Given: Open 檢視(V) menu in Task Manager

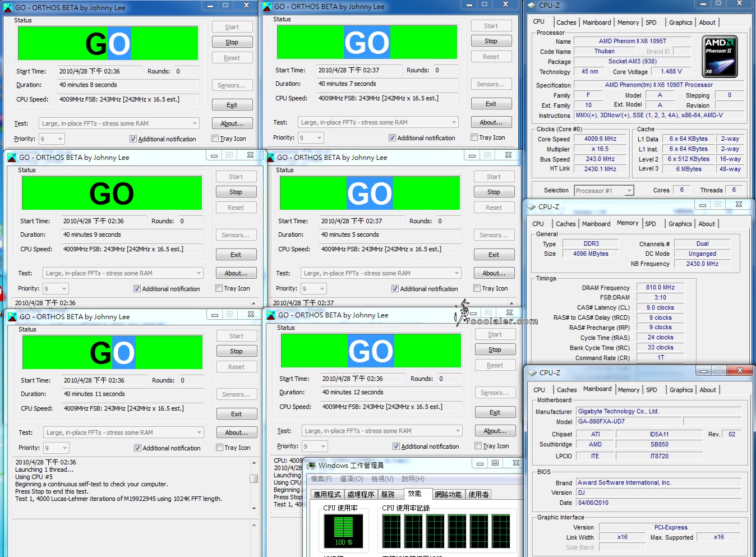Looking at the screenshot, I should 382,479.
